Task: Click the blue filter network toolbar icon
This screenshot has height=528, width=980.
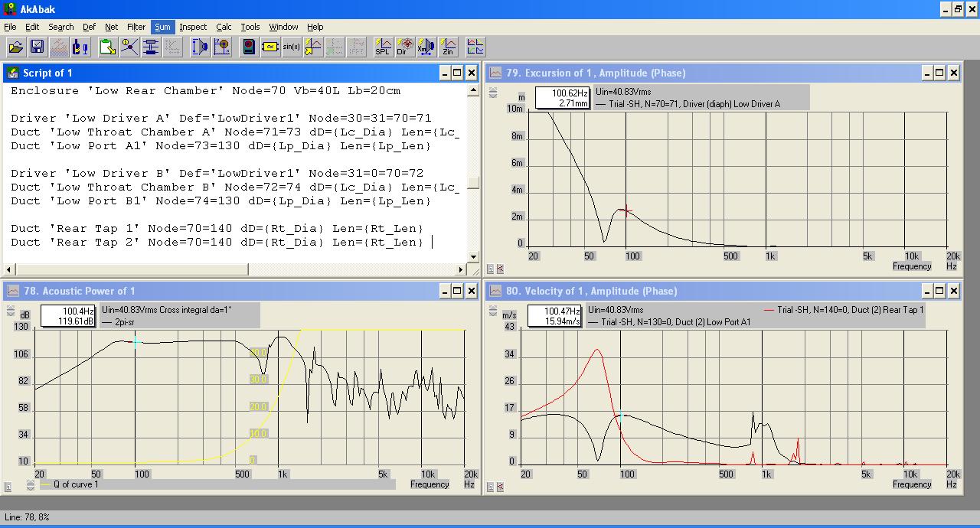Action: click(x=150, y=47)
